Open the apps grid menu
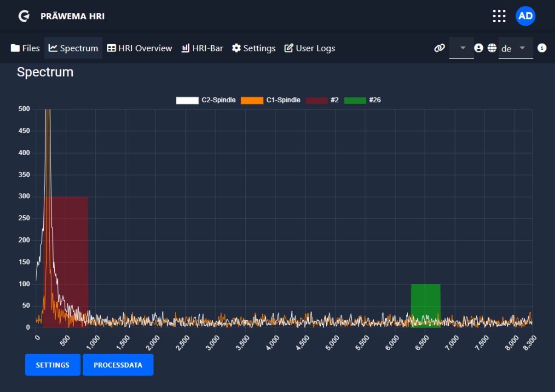This screenshot has height=392, width=555. tap(499, 16)
